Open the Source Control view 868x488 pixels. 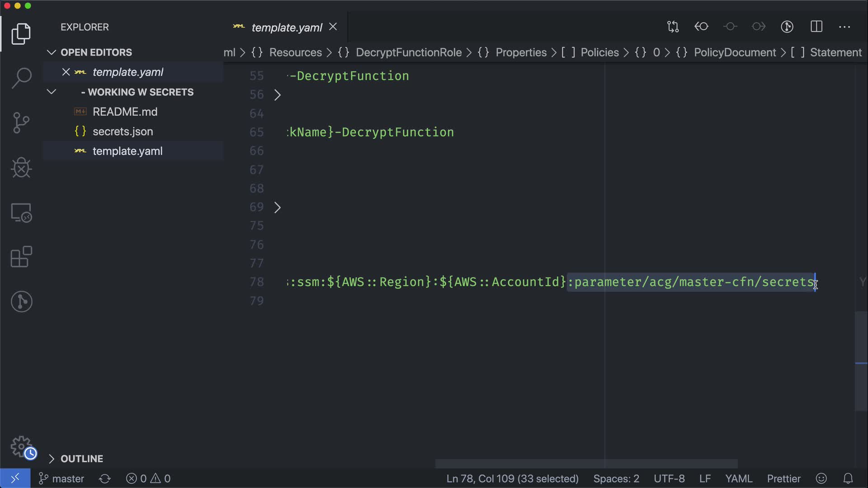click(21, 122)
